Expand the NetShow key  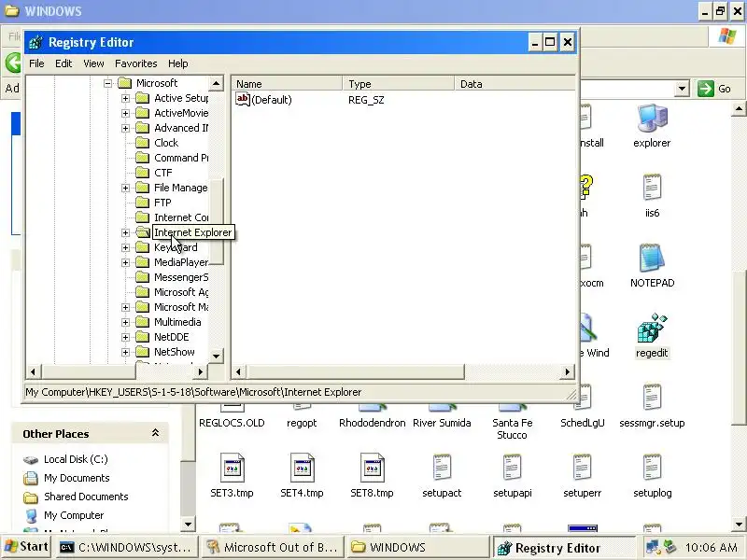pyautogui.click(x=125, y=353)
